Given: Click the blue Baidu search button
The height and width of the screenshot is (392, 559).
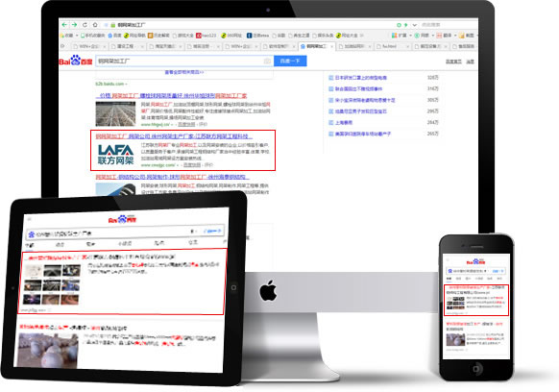Looking at the screenshot, I should (x=290, y=61).
